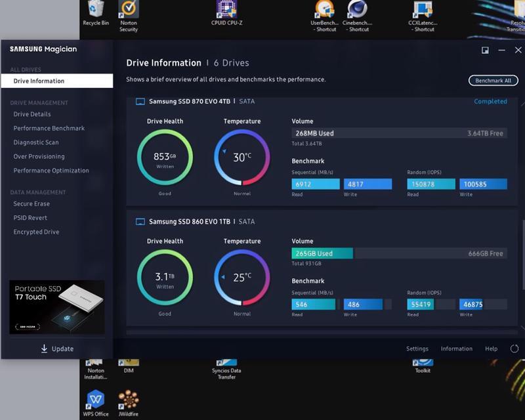Screen dimensions: 525x420
Task: Open Over Provisioning page
Action: (39, 156)
